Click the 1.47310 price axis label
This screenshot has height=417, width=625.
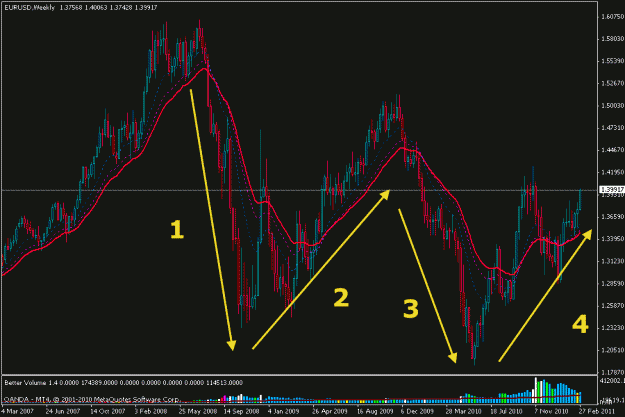pos(612,128)
